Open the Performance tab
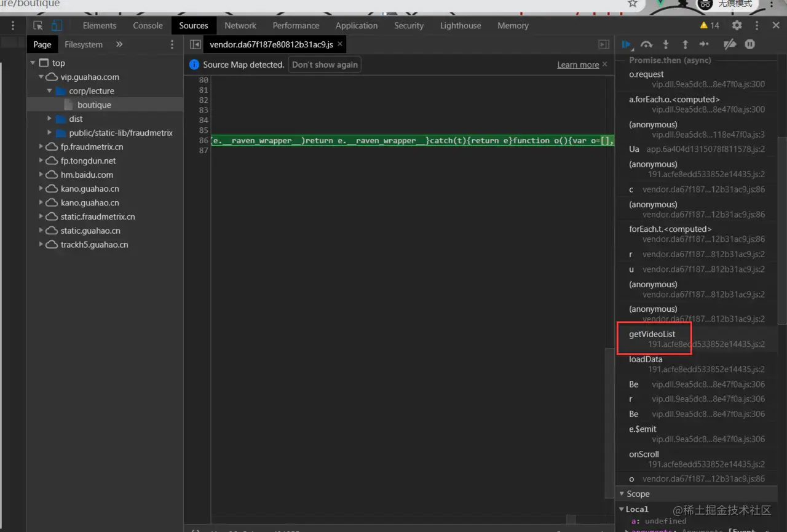The width and height of the screenshot is (787, 532). click(x=296, y=26)
